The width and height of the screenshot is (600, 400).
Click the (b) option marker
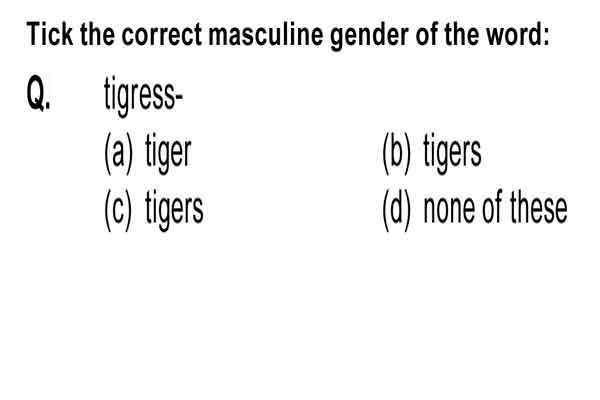pyautogui.click(x=397, y=153)
